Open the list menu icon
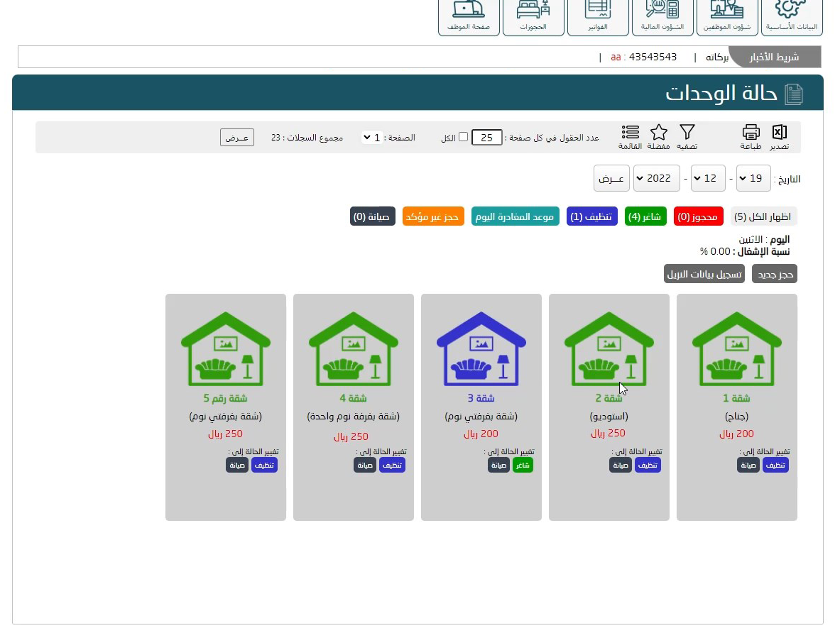 (x=630, y=132)
